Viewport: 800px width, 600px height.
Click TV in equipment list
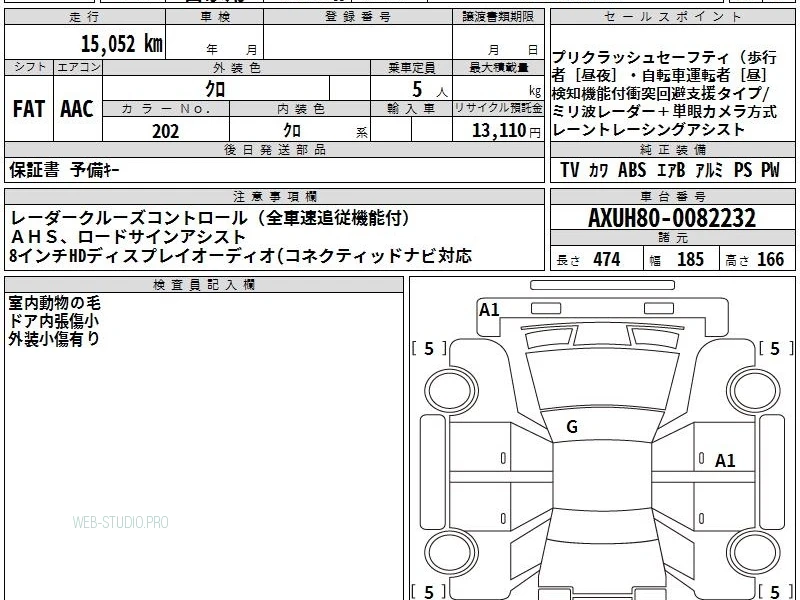(x=569, y=170)
